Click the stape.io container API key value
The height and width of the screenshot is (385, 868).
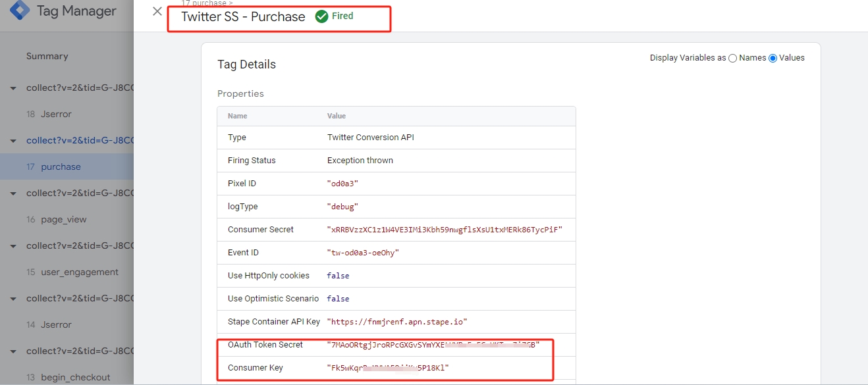[397, 322]
